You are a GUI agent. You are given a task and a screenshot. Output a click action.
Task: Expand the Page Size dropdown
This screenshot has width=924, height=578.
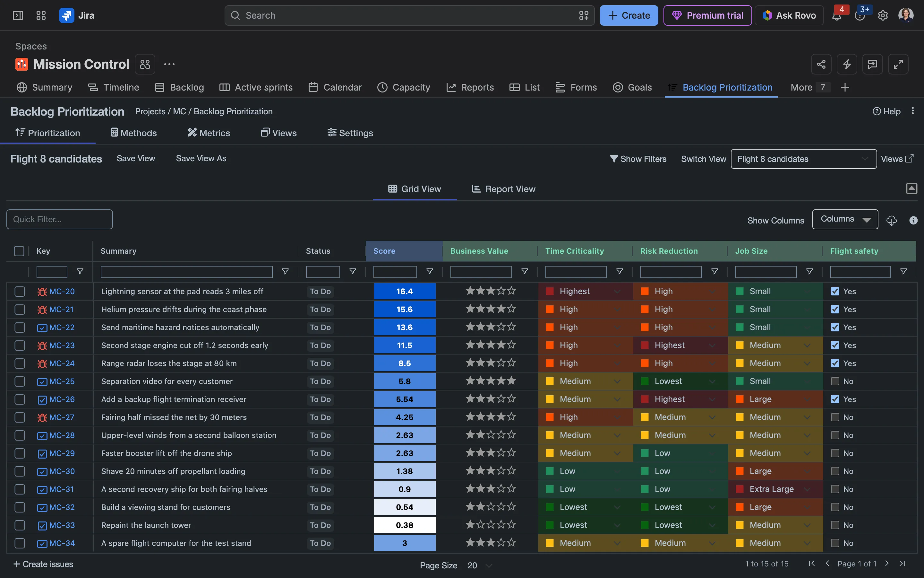click(479, 565)
